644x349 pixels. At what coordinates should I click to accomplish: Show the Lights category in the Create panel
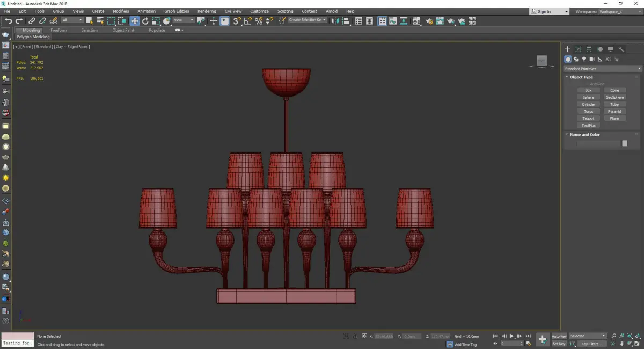584,59
